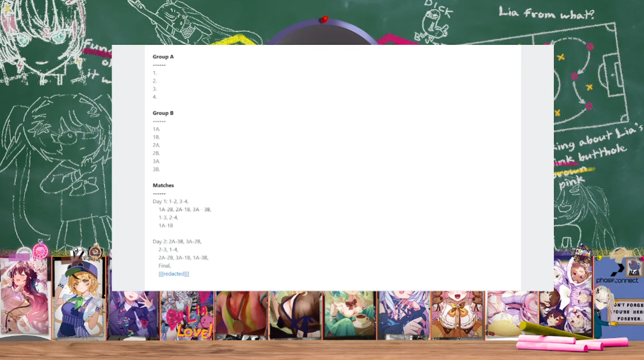Click the '2A-2B, 3A-1B, 1A-3B,' line
The width and height of the screenshot is (644, 360).
click(x=183, y=258)
